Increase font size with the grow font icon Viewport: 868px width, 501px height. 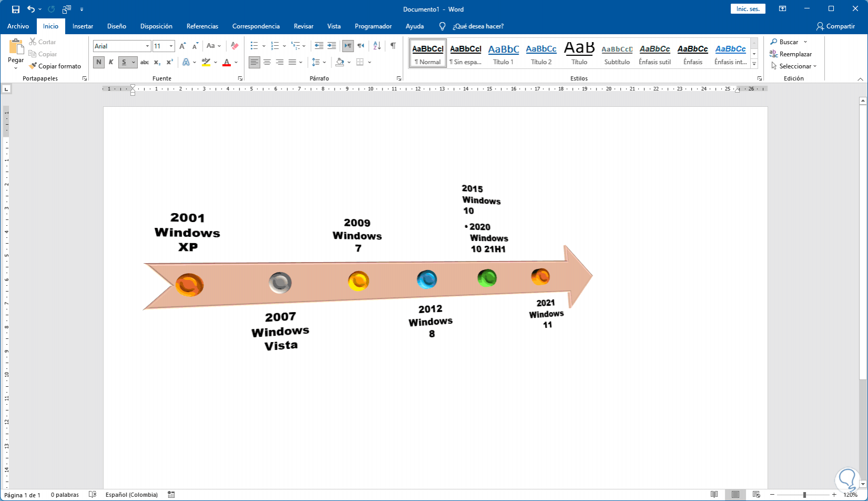183,46
